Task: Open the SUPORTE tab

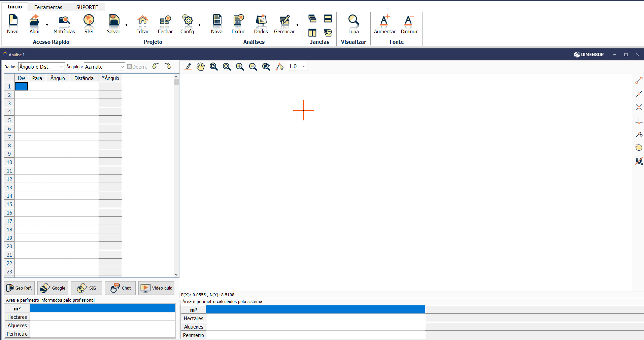Action: 87,7
